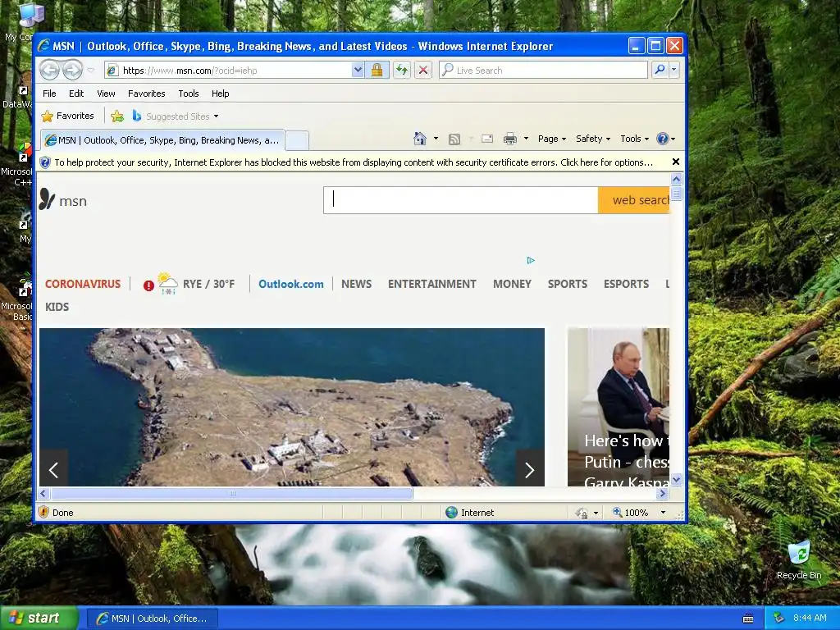
Task: Open the Putin chess story thumbnail
Action: [x=619, y=407]
